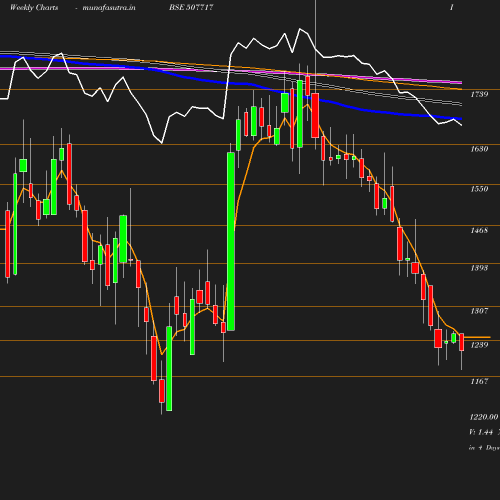This screenshot has width=500, height=500.
Task: Click the 1739 price axis label
Action: 479,94
